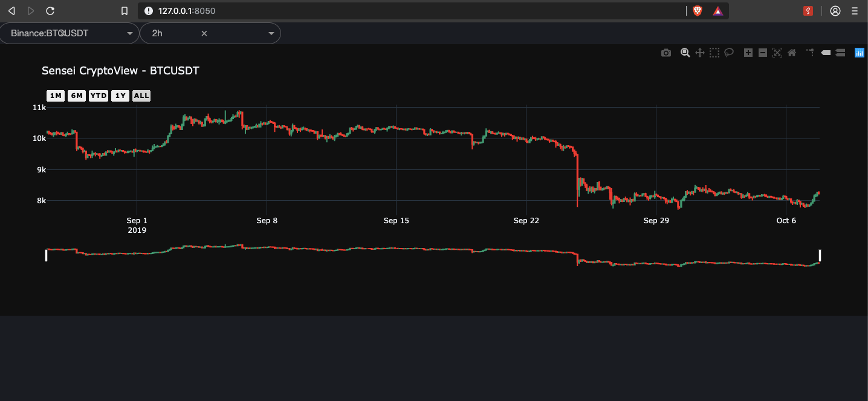Zoom in on the chart
Image resolution: width=868 pixels, height=401 pixels.
click(x=748, y=53)
